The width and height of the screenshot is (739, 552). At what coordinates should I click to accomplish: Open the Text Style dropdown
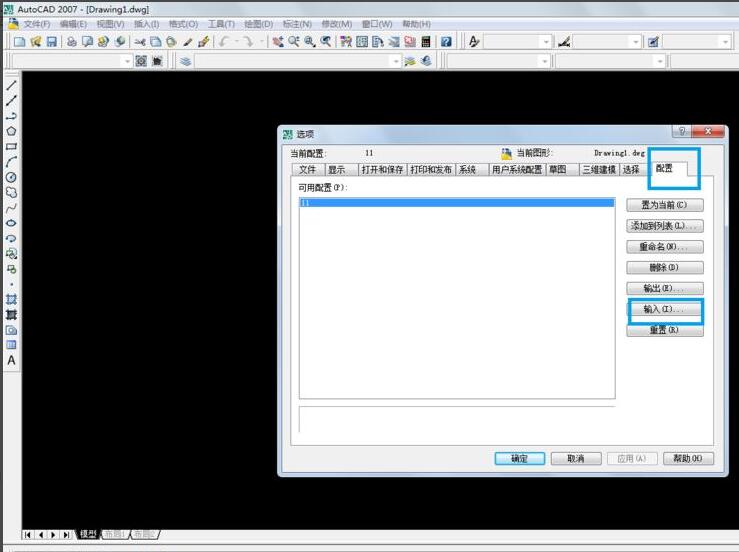click(x=546, y=42)
